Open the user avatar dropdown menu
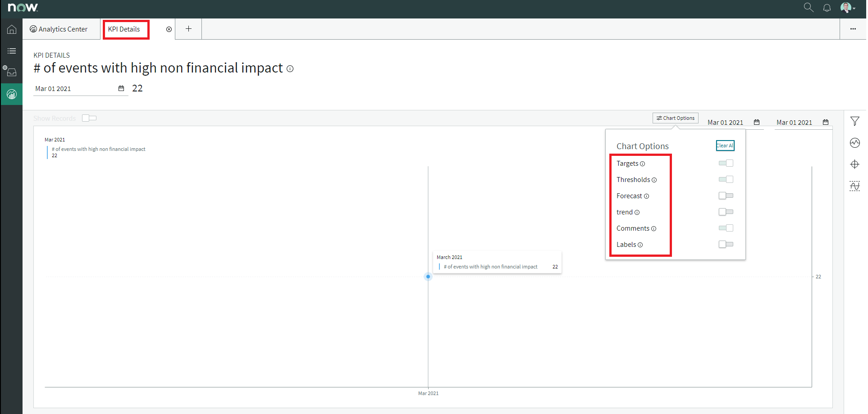The image size is (868, 414). click(x=847, y=8)
